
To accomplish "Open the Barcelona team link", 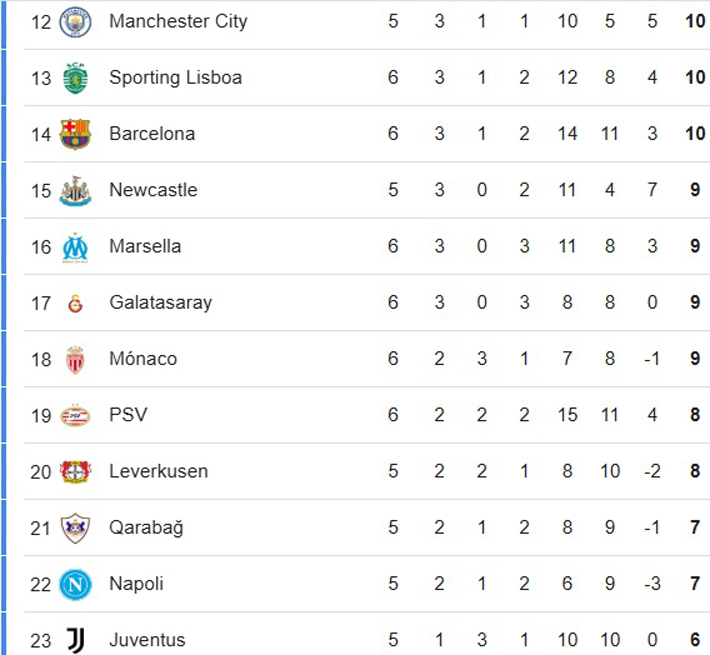I will (x=152, y=134).
